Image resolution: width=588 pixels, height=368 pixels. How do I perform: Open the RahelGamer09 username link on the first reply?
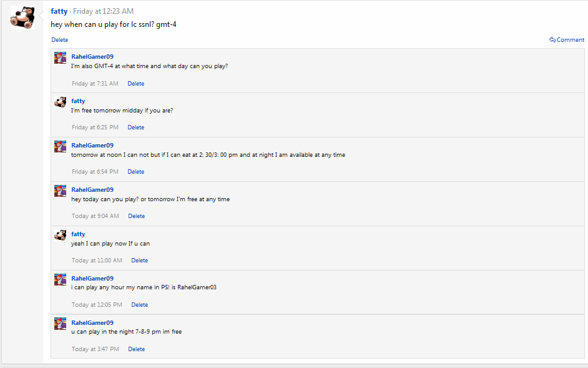92,57
